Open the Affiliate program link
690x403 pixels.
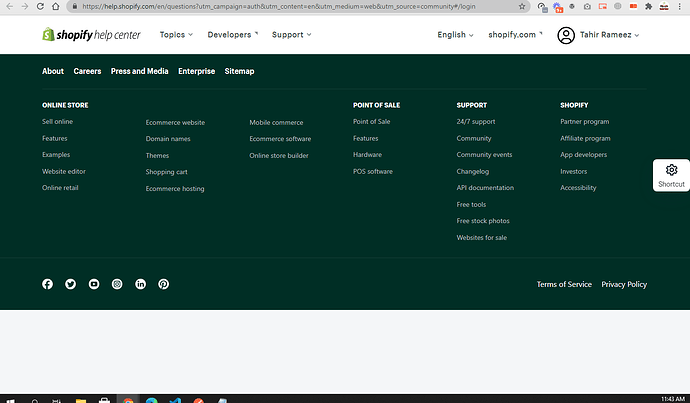pyautogui.click(x=585, y=138)
